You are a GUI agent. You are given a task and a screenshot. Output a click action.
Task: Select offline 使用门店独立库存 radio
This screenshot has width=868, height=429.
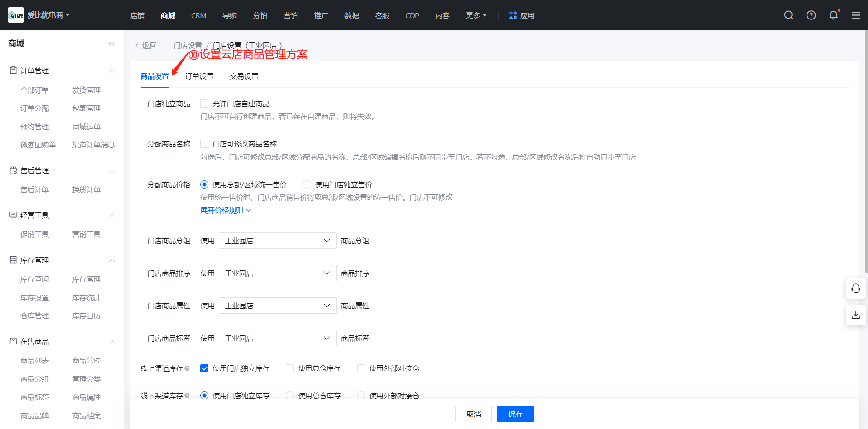204,396
